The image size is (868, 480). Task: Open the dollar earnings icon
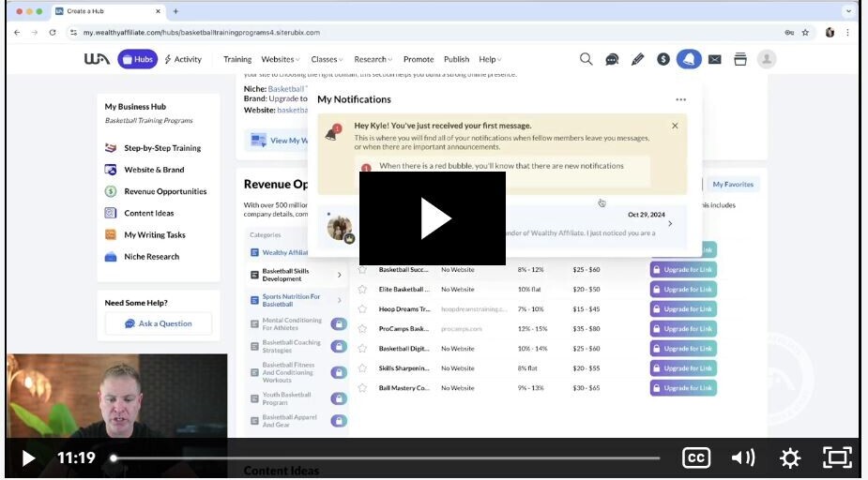coord(663,59)
